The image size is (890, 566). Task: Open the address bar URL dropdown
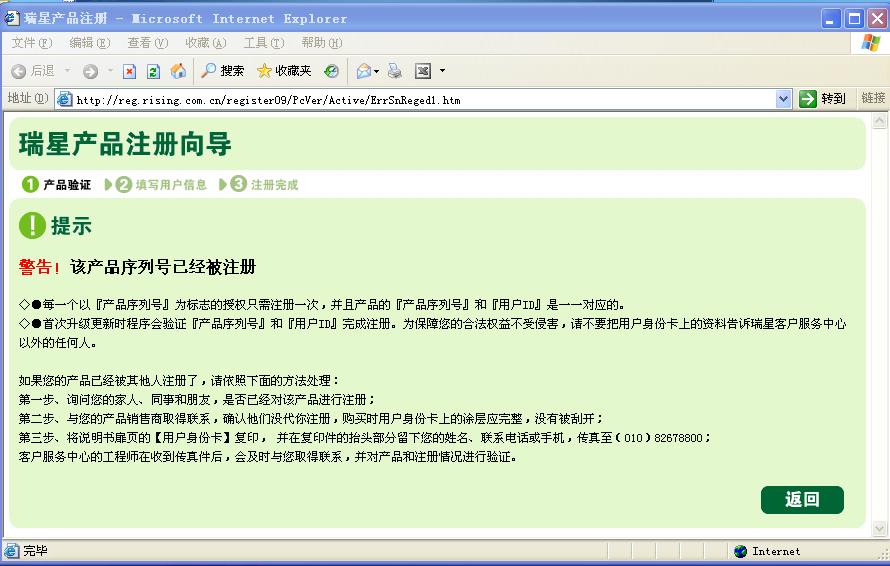point(783,99)
